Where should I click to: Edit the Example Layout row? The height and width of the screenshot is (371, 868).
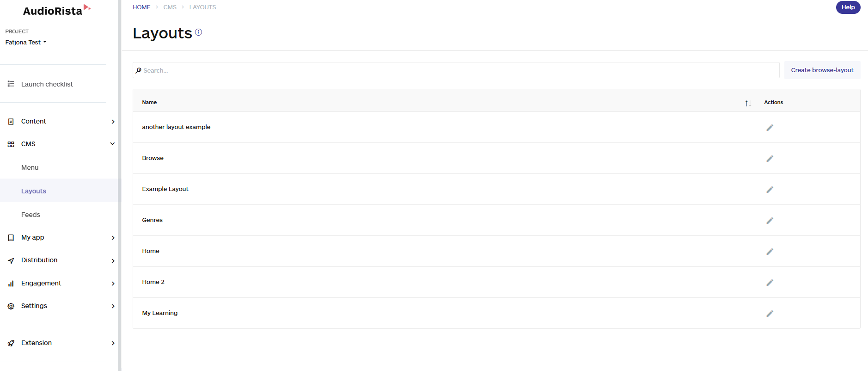tap(770, 190)
